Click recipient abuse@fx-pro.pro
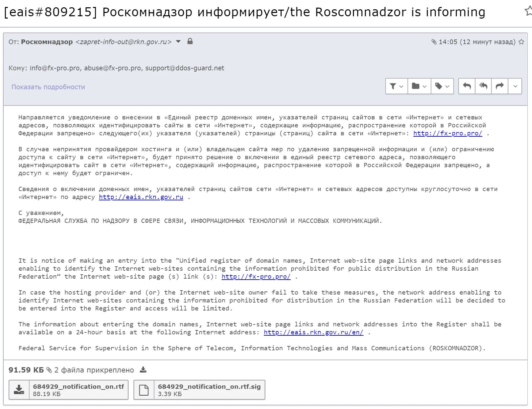Image resolution: width=532 pixels, height=409 pixels. click(x=113, y=68)
